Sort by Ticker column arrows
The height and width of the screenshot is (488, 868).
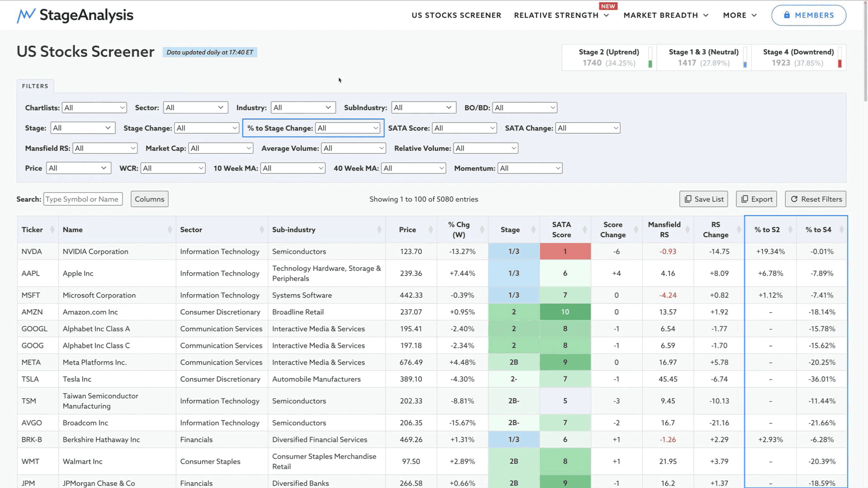coord(52,230)
